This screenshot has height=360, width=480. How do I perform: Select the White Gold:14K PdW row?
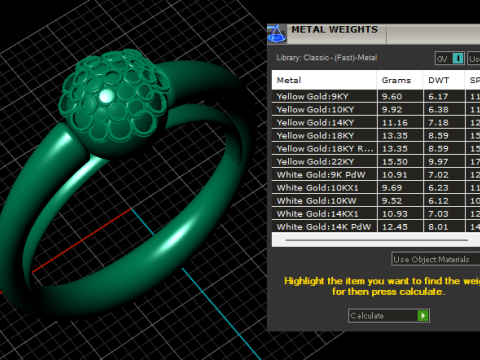[x=376, y=226]
